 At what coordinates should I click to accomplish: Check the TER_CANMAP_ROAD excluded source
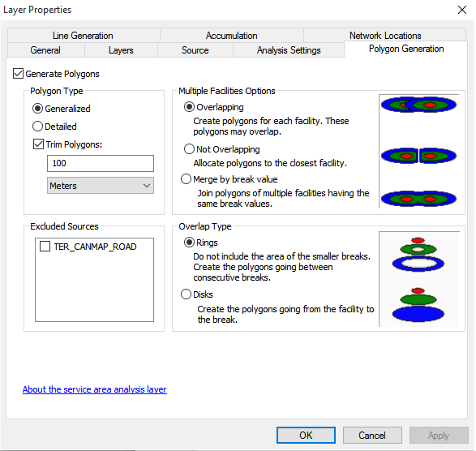click(x=45, y=247)
